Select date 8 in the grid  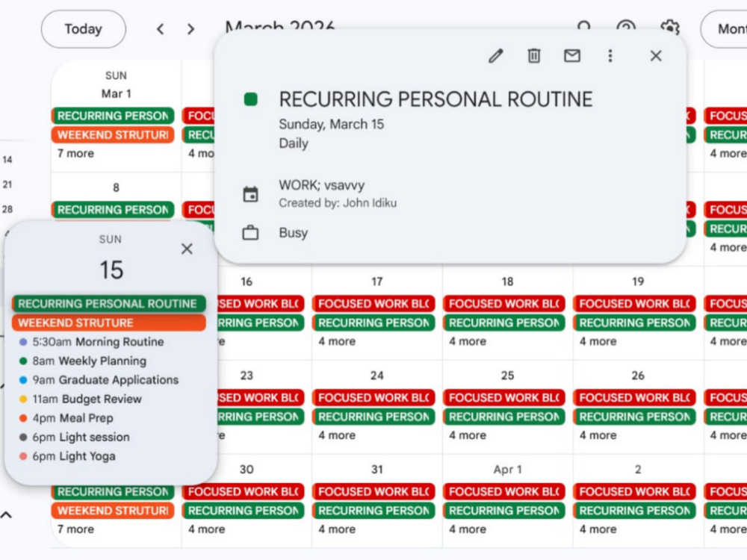[x=116, y=187]
